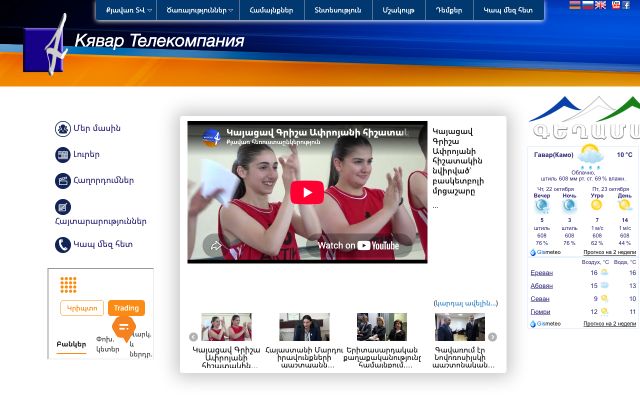Select the basketball girls news thumbnail

click(x=227, y=327)
